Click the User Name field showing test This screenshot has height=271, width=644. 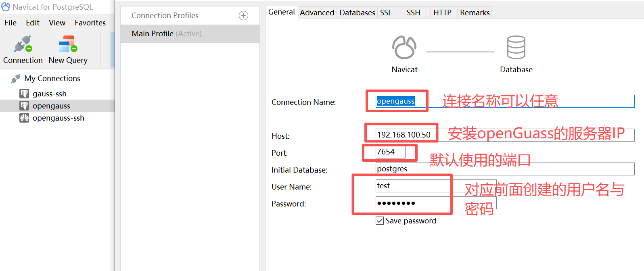(x=436, y=186)
